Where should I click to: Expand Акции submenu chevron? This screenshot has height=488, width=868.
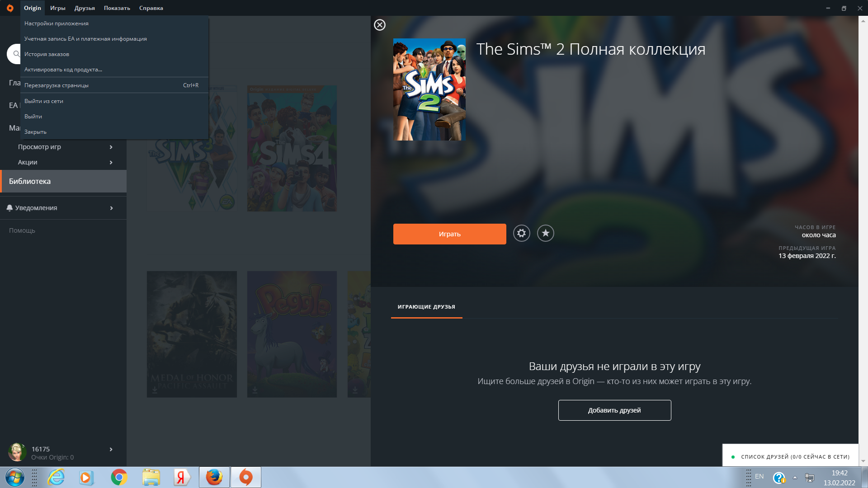(x=111, y=163)
